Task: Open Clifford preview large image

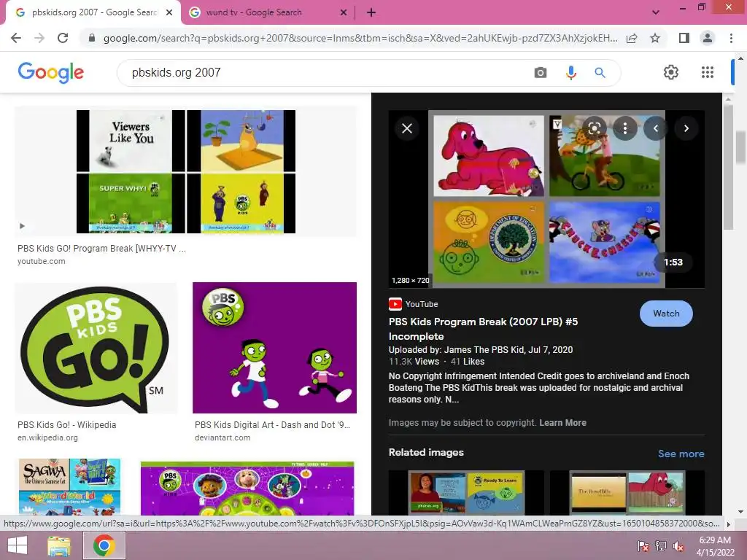Action: pyautogui.click(x=546, y=199)
